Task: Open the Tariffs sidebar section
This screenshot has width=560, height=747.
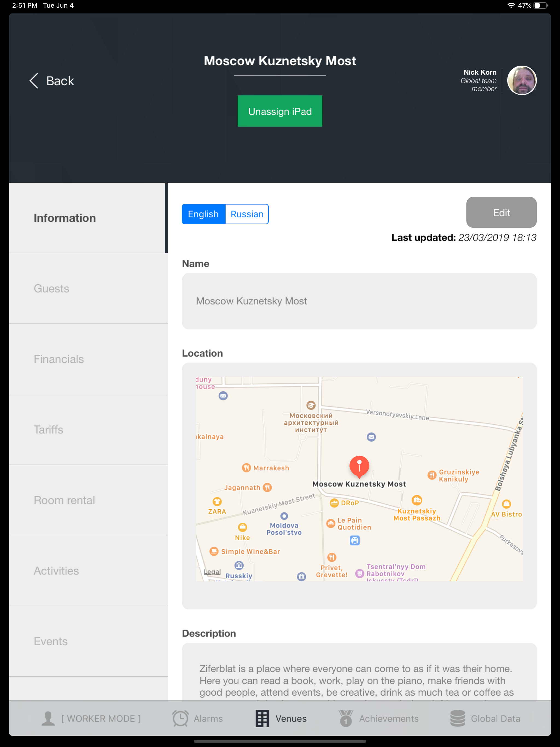Action: tap(88, 430)
